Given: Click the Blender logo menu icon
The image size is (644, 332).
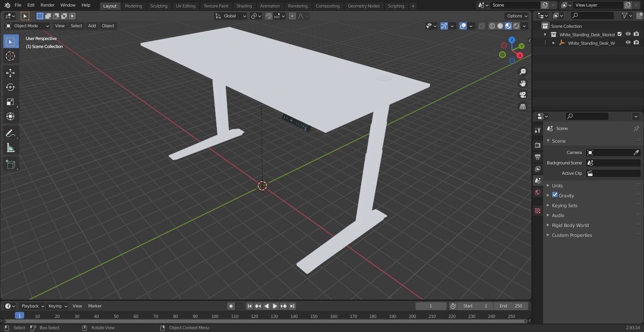Looking at the screenshot, I should click(x=7, y=5).
